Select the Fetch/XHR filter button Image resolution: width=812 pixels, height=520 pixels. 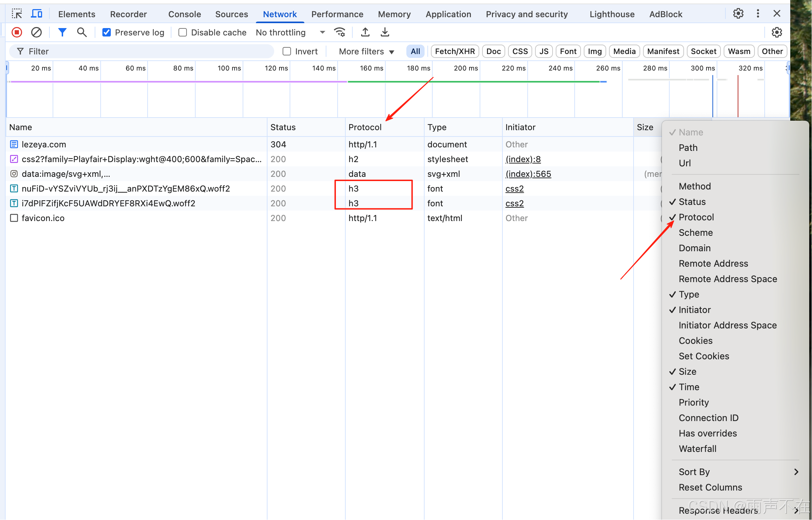[x=454, y=51]
